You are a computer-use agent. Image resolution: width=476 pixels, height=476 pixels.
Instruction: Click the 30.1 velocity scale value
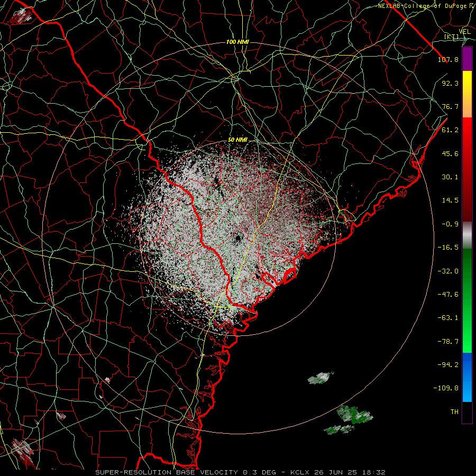450,177
